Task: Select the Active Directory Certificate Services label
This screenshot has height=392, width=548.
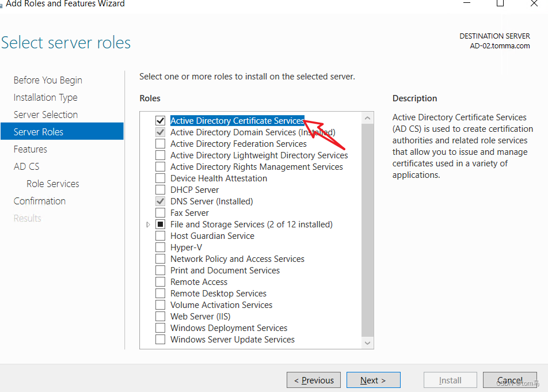Action: 237,120
